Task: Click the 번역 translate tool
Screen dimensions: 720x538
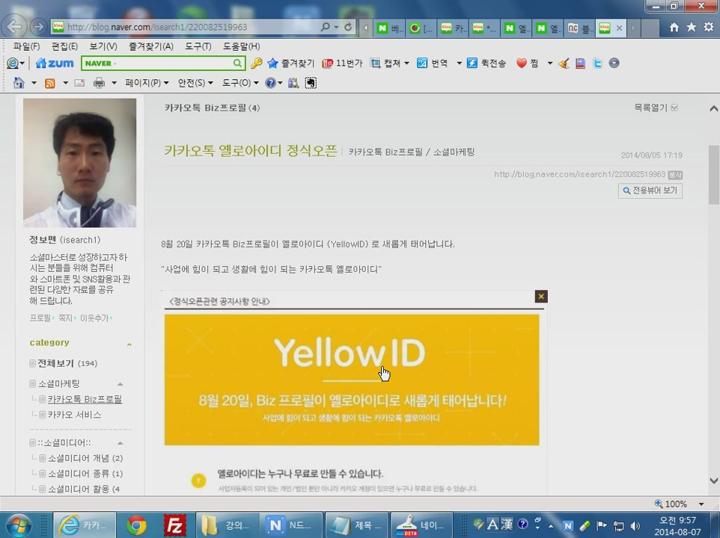Action: (x=433, y=63)
